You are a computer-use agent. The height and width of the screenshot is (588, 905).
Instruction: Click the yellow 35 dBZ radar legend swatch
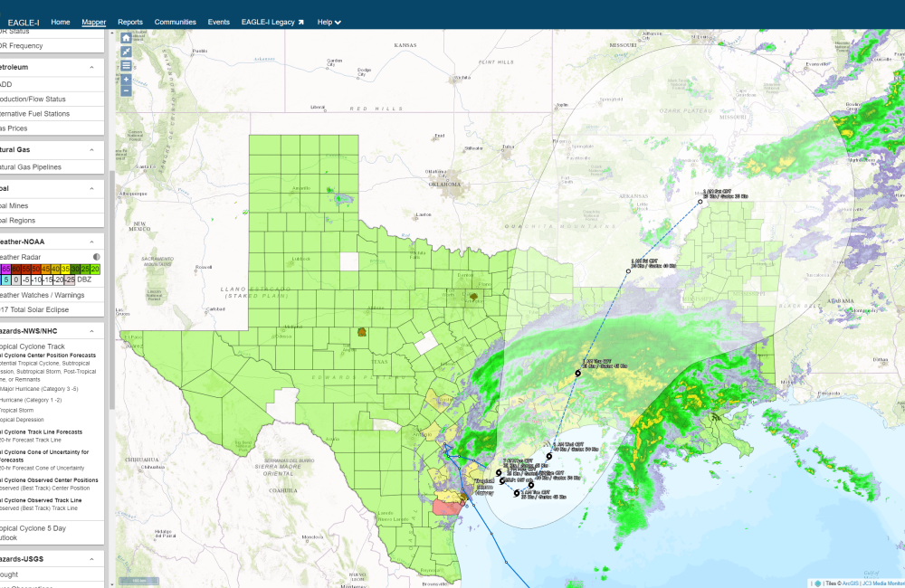[x=65, y=270]
